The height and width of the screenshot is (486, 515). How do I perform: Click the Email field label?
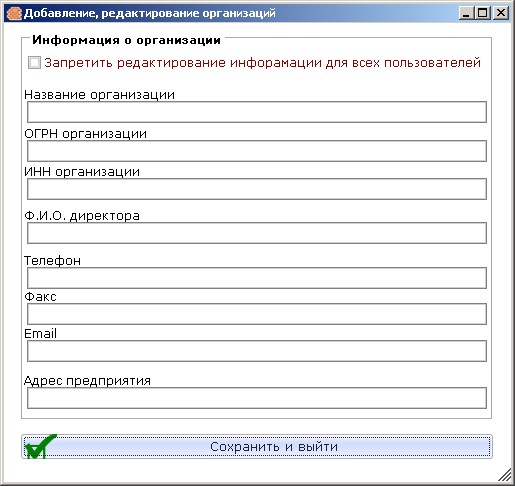click(40, 334)
